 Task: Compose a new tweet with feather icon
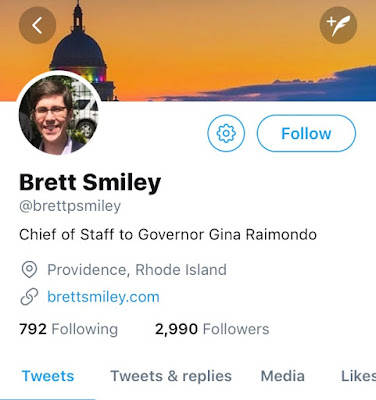[338, 25]
